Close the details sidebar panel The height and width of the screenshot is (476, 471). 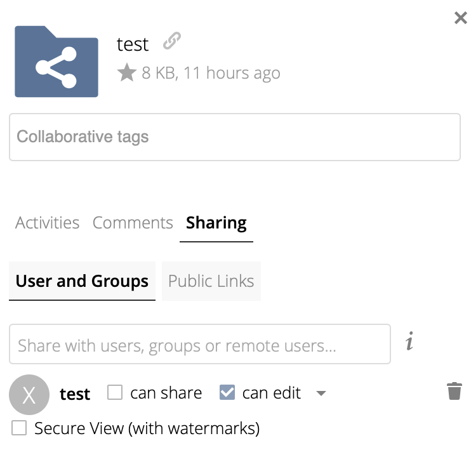461,18
